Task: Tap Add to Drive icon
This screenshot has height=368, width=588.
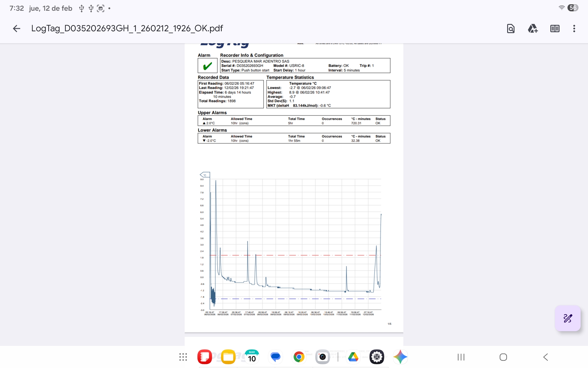Action: coord(533,29)
